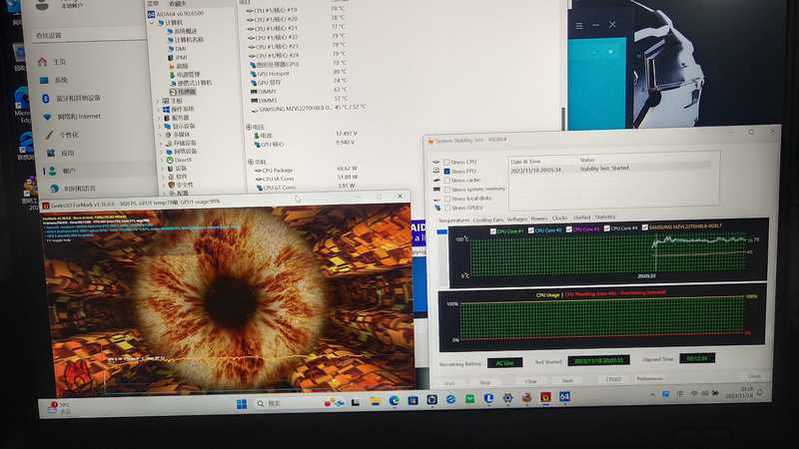Viewport: 799px width, 449px height.
Task: Switch to the Powers tab
Action: coord(540,219)
